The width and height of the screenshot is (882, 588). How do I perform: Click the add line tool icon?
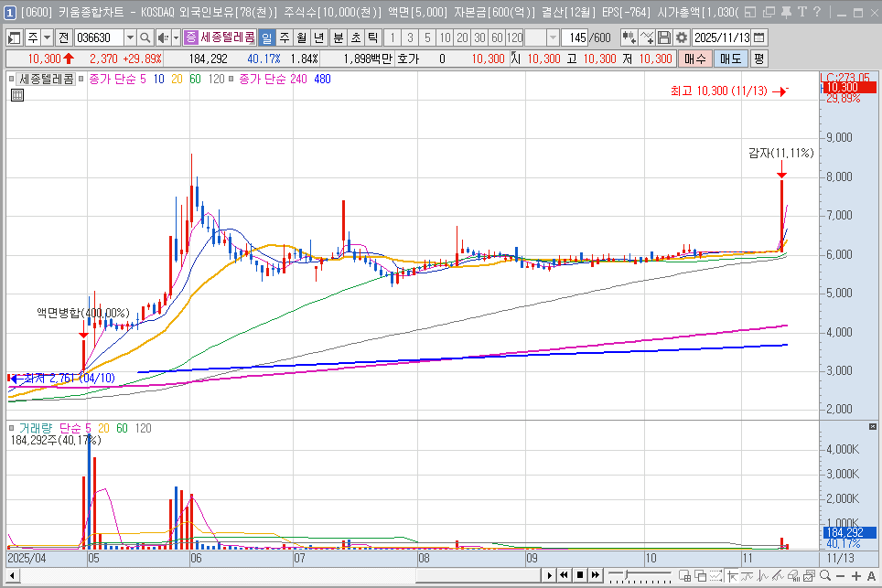tap(647, 37)
